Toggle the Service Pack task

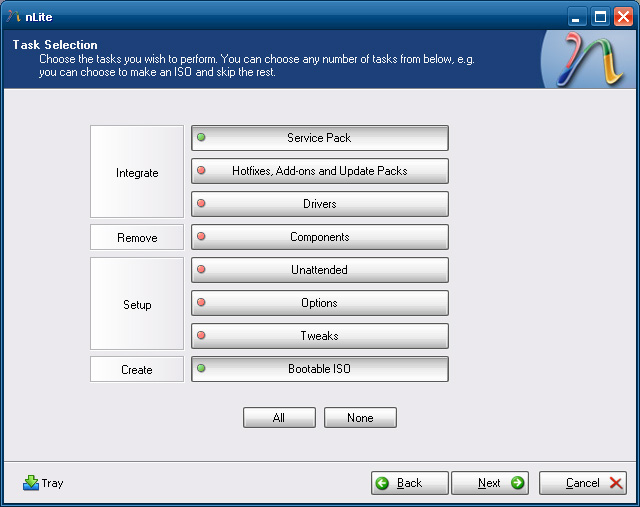point(319,138)
